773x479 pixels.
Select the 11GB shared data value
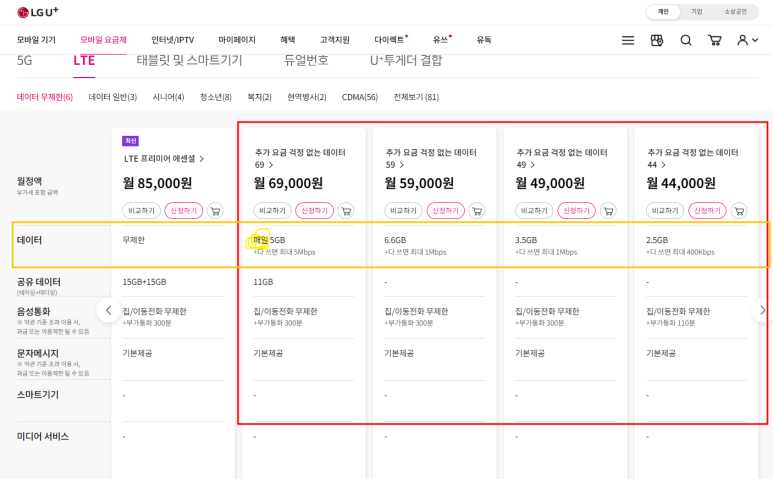point(263,282)
